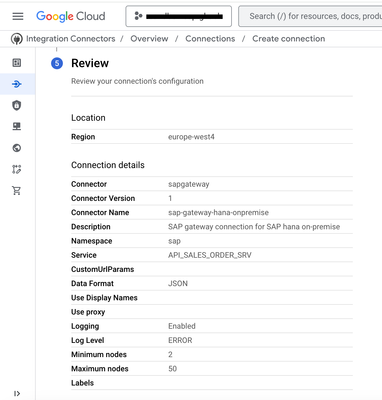Image resolution: width=382 pixels, height=400 pixels.
Task: Navigate to Connections breadcrumb
Action: [210, 39]
